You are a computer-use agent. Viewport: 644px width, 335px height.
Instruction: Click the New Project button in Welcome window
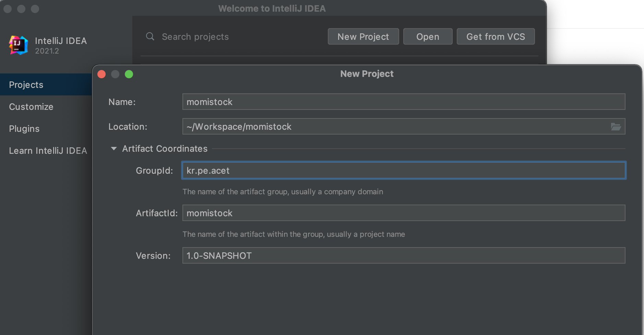point(363,36)
